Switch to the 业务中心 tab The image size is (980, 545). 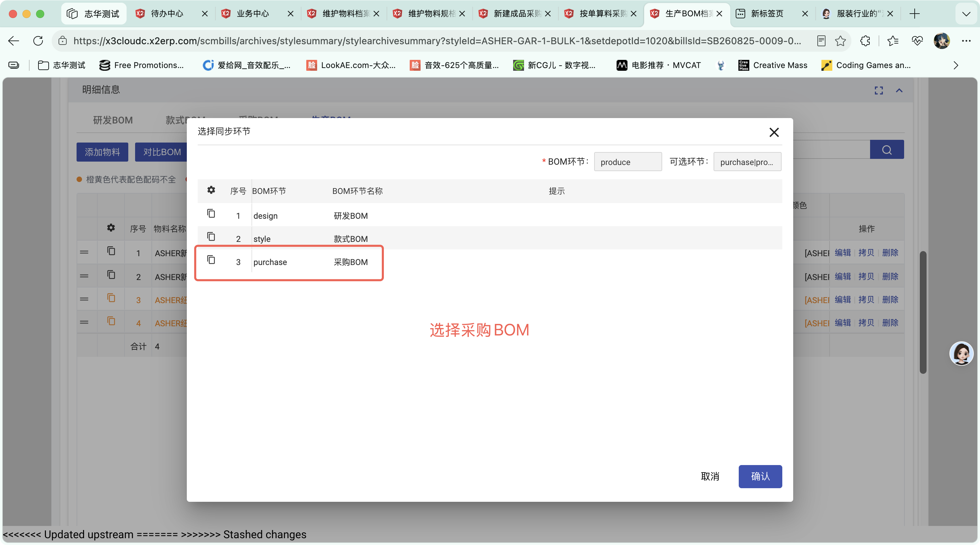point(253,14)
